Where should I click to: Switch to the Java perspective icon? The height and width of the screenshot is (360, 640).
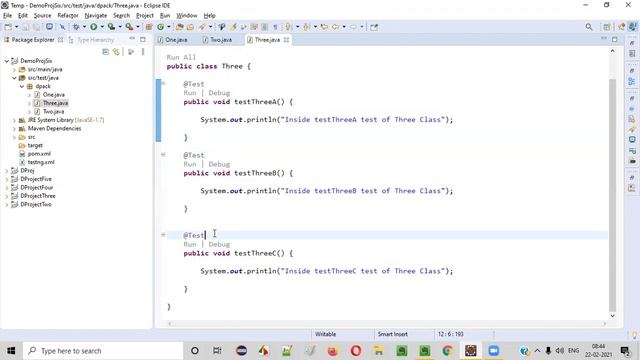coord(632,27)
